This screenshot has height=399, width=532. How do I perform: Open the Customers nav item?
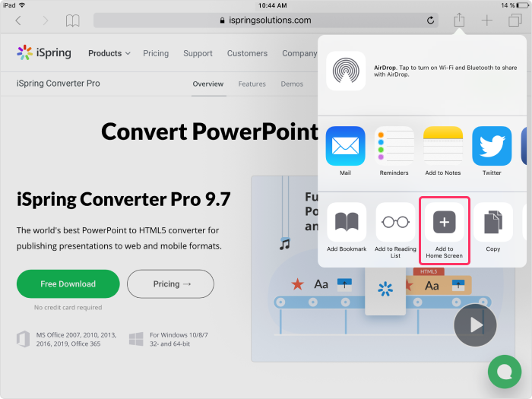click(247, 53)
